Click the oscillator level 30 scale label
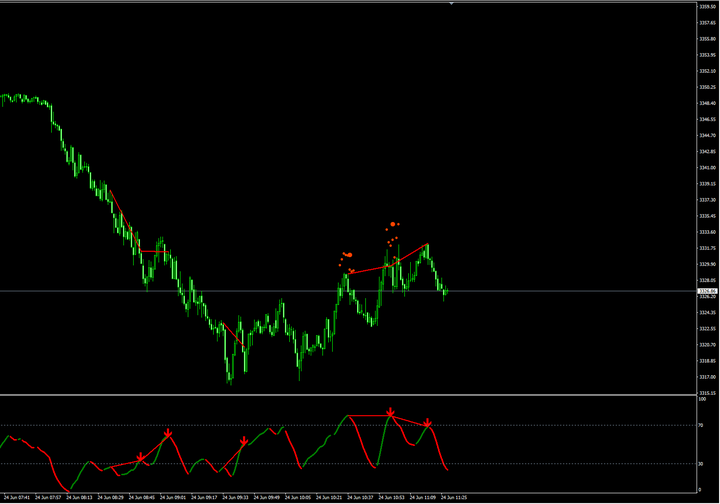720x504 pixels. pos(702,463)
